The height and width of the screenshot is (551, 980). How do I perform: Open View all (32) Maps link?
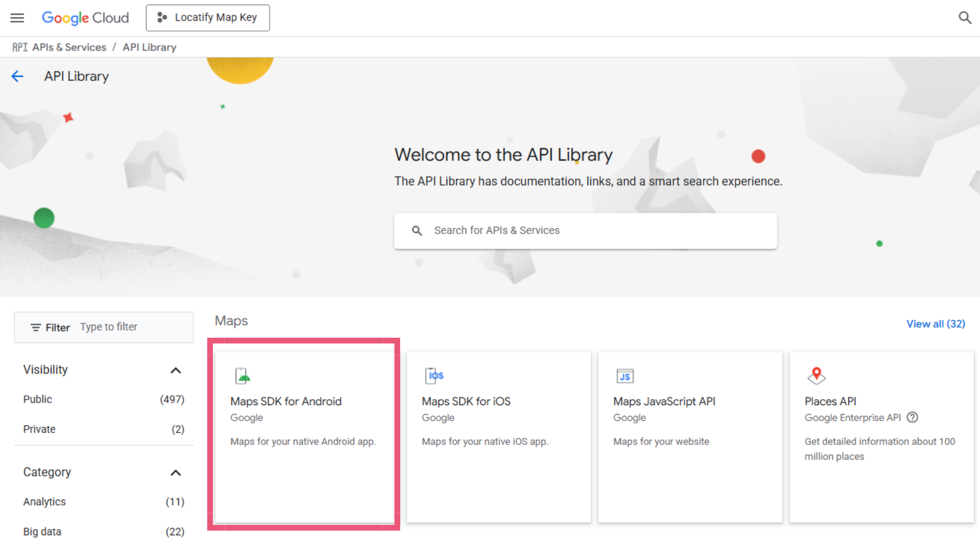click(936, 324)
